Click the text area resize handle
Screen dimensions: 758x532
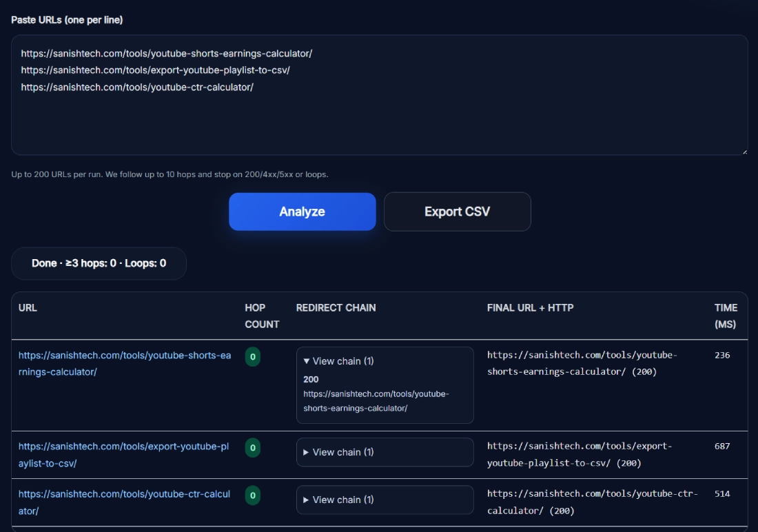pos(744,151)
